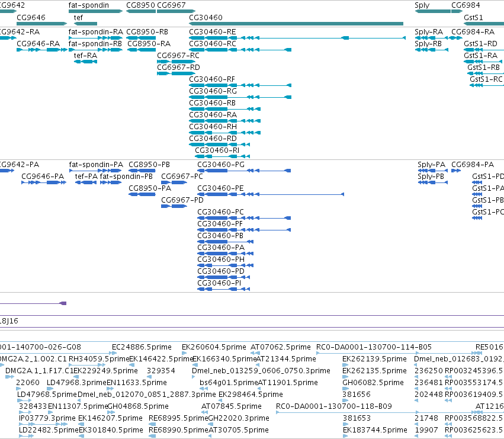Click the CG9646 gene label in top track
Image resolution: width=504 pixels, height=439 pixels.
(31, 17)
